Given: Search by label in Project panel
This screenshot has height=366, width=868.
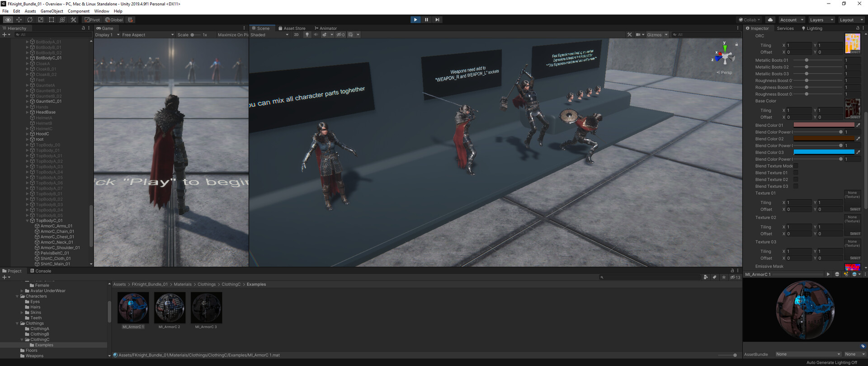Looking at the screenshot, I should pos(715,277).
